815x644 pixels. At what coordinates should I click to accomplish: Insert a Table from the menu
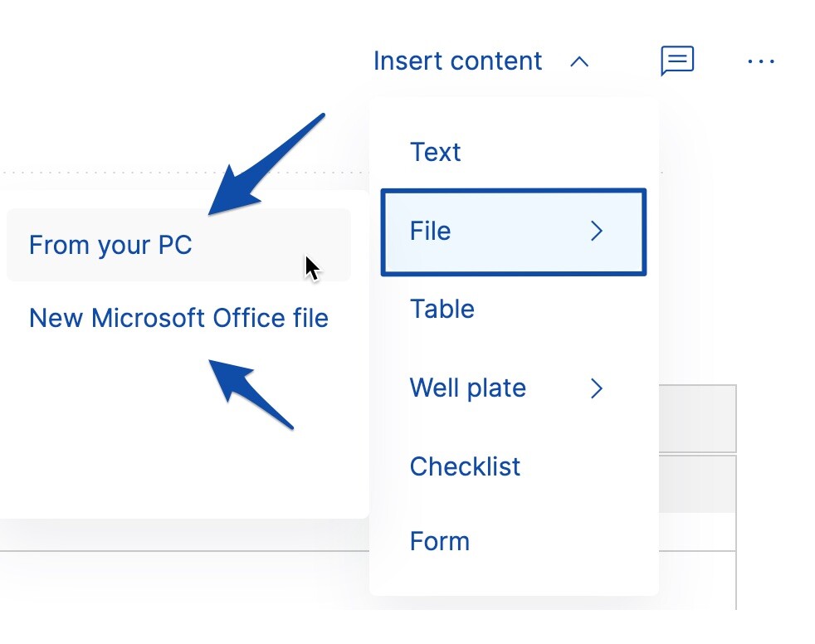[442, 310]
